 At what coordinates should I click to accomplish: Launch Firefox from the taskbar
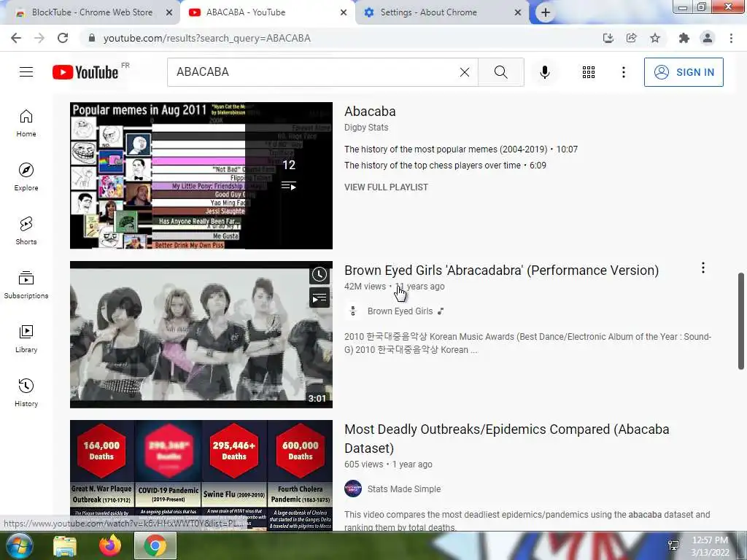[x=110, y=545]
